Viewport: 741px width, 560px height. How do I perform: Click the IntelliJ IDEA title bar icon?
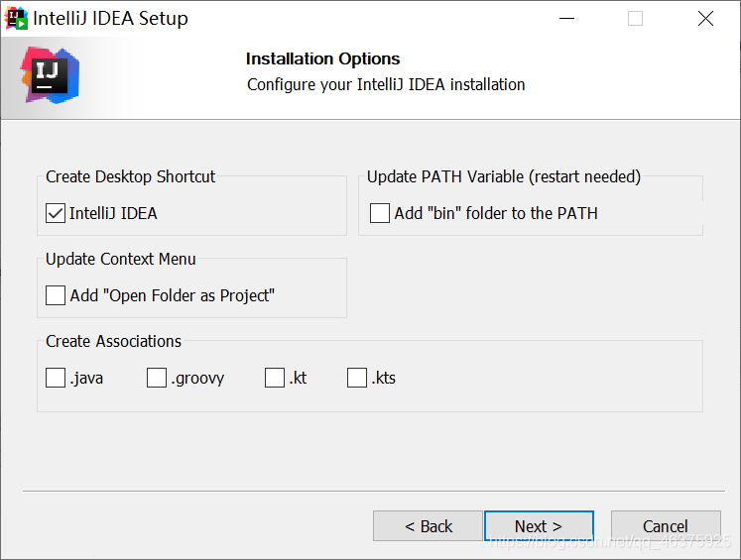[16, 18]
